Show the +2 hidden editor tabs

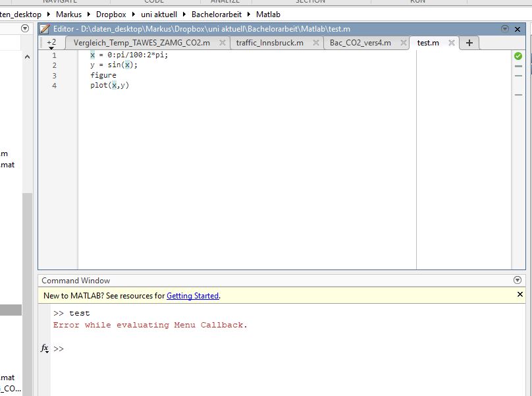tap(51, 43)
